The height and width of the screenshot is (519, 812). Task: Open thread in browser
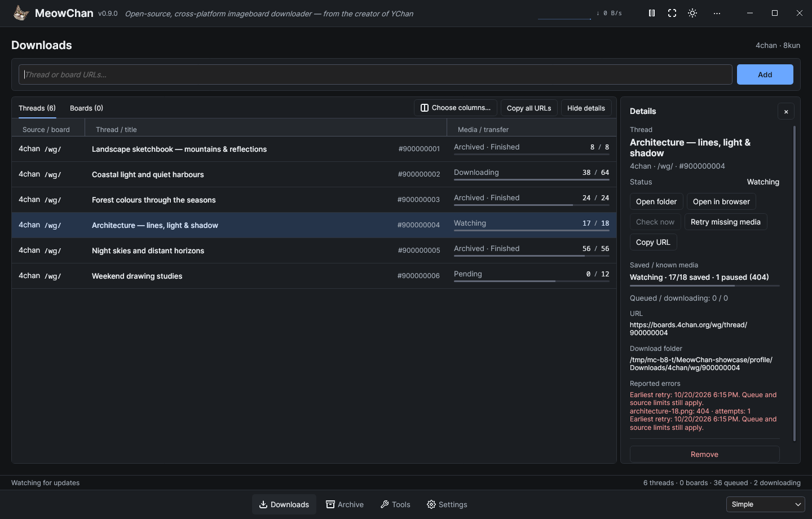tap(721, 202)
